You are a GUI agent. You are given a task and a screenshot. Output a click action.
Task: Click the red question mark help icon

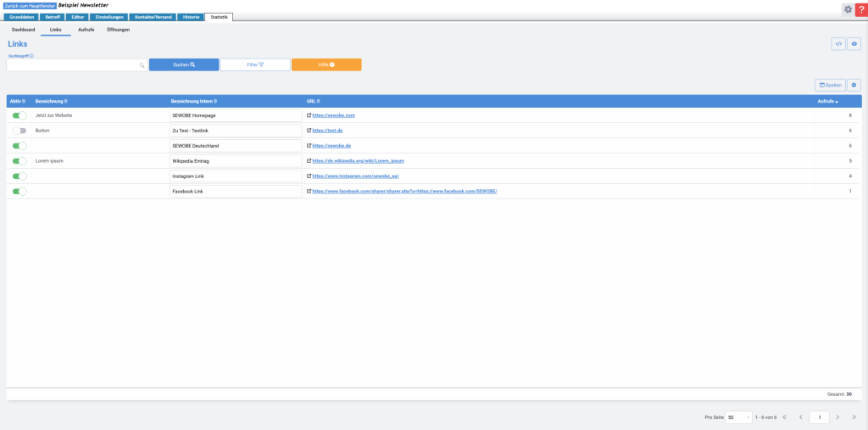coord(861,8)
